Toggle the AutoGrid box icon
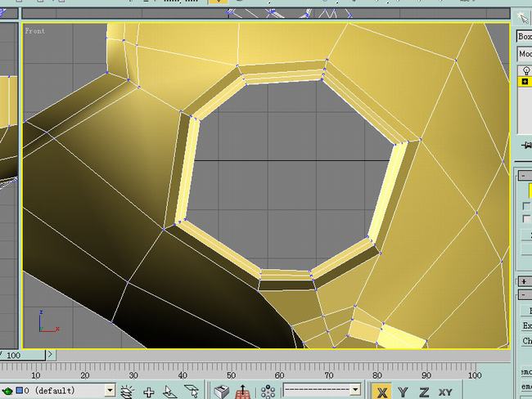The height and width of the screenshot is (399, 532). [222, 392]
